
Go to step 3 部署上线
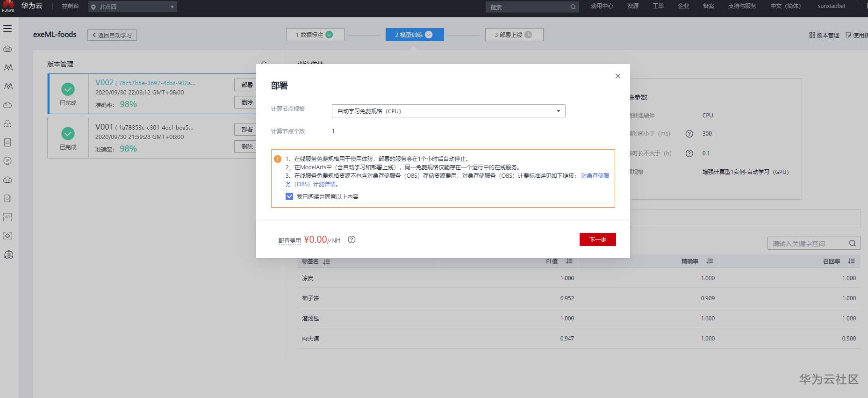pos(514,35)
